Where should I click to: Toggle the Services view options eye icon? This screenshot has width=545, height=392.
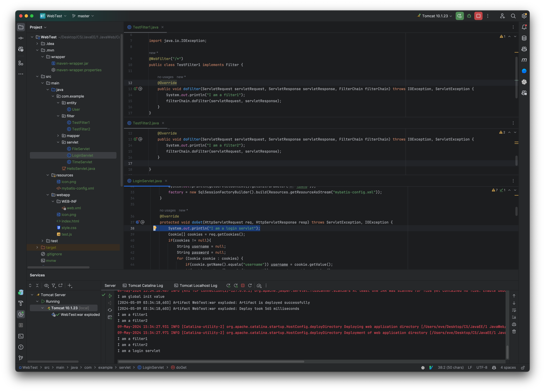[46, 285]
